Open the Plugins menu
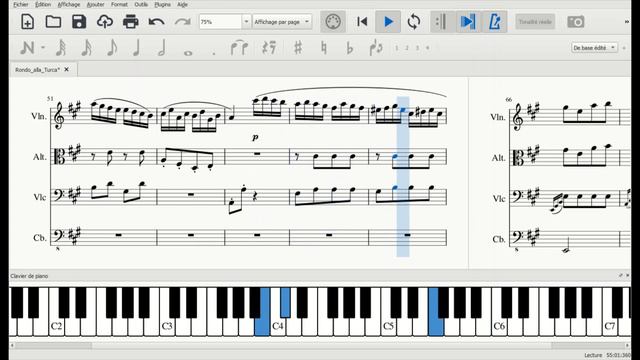Image resolution: width=640 pixels, height=360 pixels. point(162,4)
